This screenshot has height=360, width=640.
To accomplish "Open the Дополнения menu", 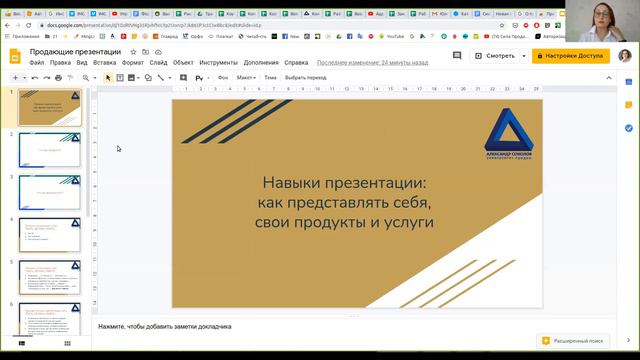I will tap(261, 62).
